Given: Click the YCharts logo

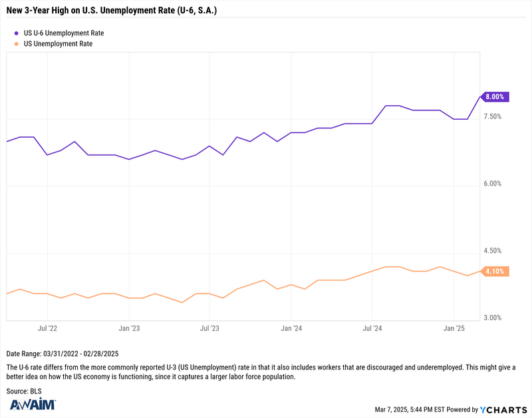Looking at the screenshot, I should (x=503, y=410).
